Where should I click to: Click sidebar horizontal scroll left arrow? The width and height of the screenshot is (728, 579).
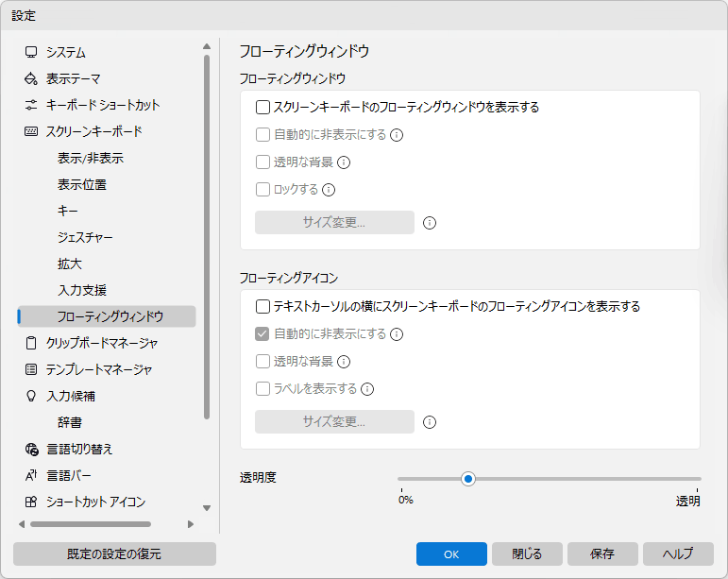coord(22,524)
